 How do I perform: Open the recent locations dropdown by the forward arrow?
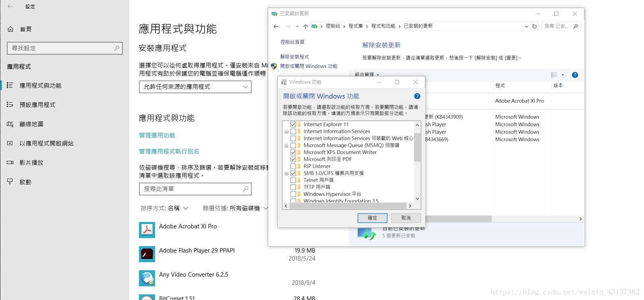[x=297, y=27]
